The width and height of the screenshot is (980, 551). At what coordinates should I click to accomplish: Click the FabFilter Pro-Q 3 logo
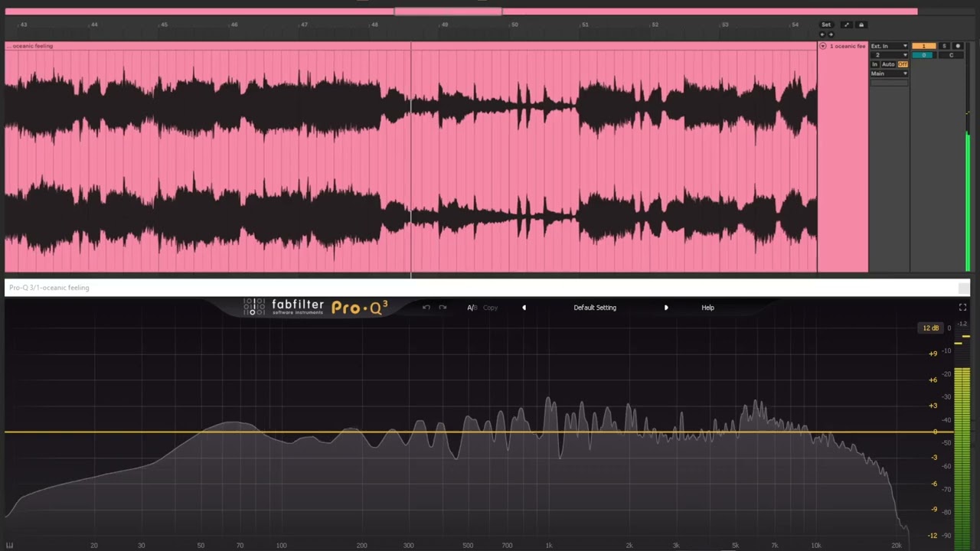coord(315,307)
